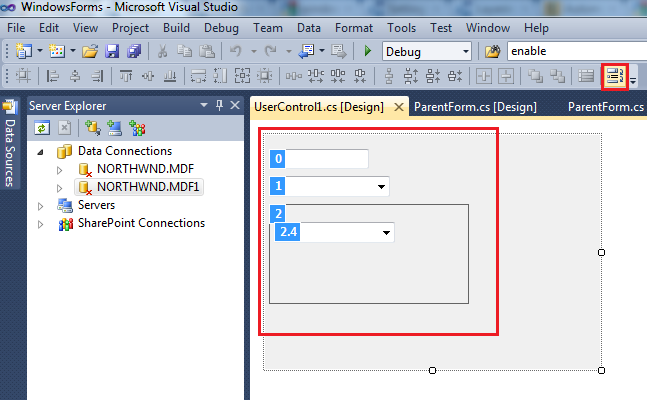Open the Tools menu

pyautogui.click(x=401, y=28)
